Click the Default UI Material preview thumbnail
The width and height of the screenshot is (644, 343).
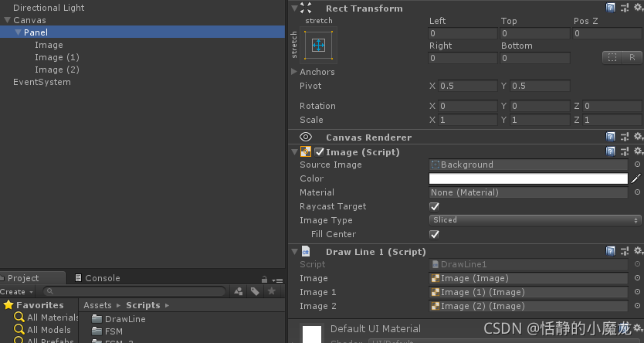312,334
